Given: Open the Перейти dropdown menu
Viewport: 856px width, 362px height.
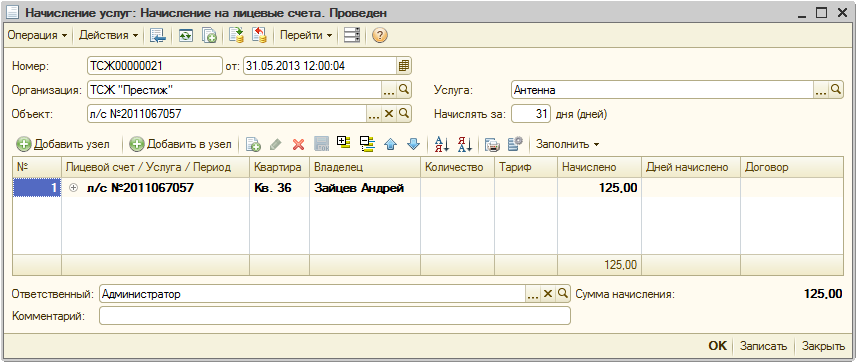Looking at the screenshot, I should [x=306, y=35].
